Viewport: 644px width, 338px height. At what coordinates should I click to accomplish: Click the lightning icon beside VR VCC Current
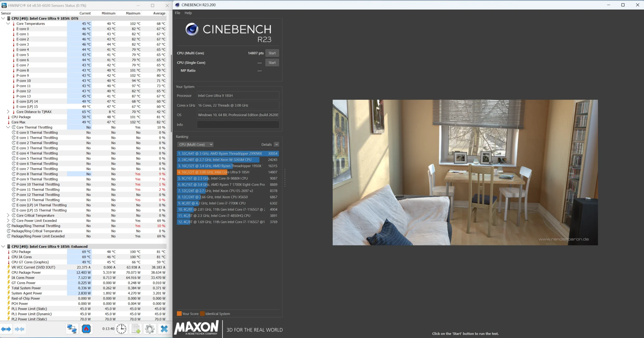[x=9, y=267]
